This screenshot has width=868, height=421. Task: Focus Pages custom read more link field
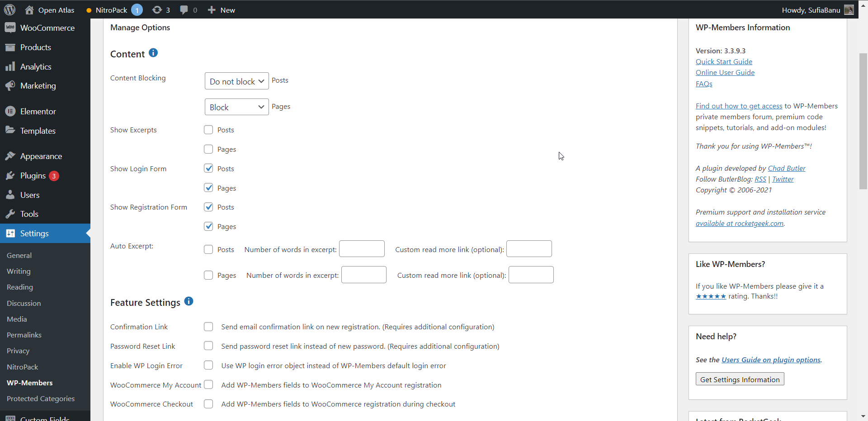[531, 275]
